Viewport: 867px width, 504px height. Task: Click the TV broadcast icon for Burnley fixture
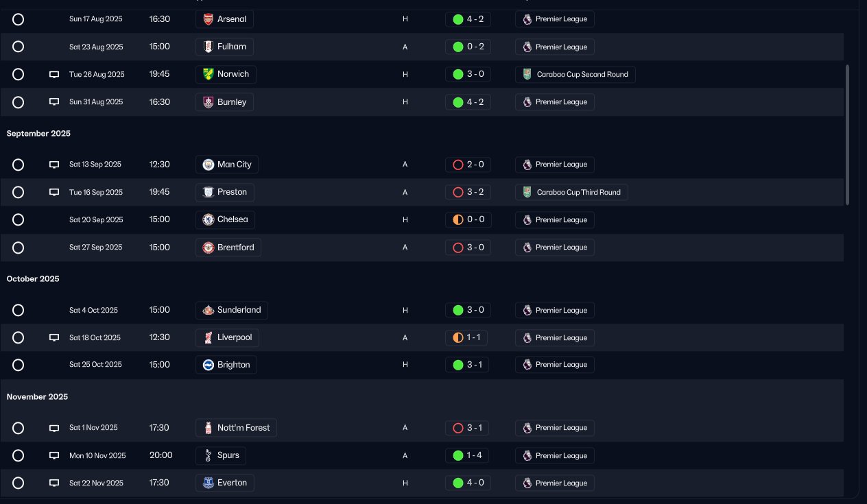click(x=54, y=102)
